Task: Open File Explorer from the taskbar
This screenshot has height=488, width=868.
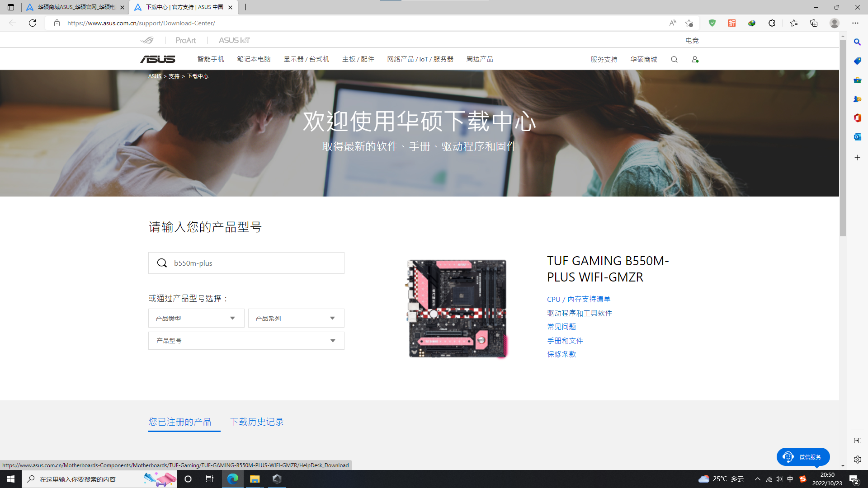Action: tap(255, 479)
